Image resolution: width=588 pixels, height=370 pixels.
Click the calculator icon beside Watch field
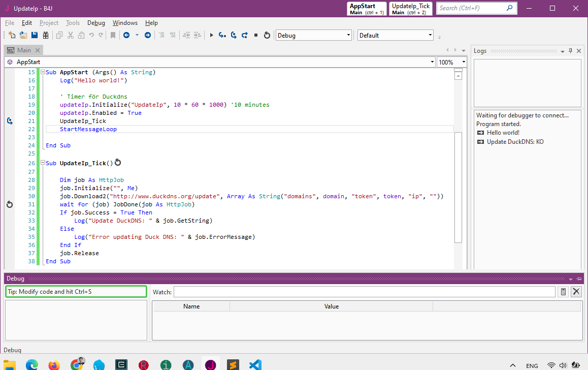point(563,292)
